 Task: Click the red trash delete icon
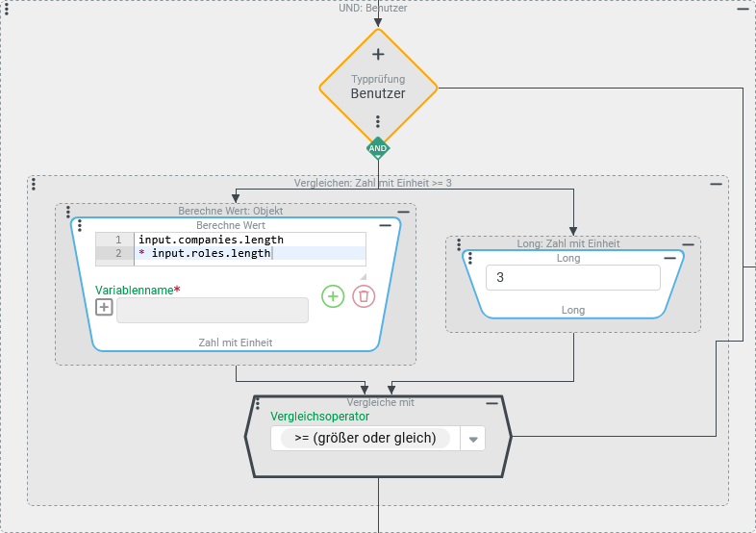(x=364, y=296)
